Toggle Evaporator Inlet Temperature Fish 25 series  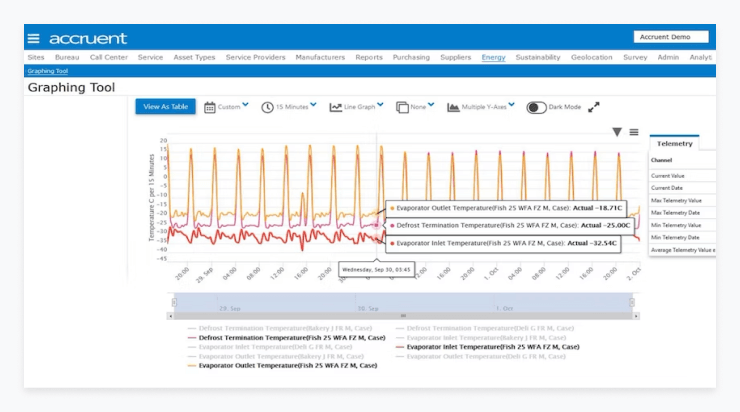coord(488,347)
